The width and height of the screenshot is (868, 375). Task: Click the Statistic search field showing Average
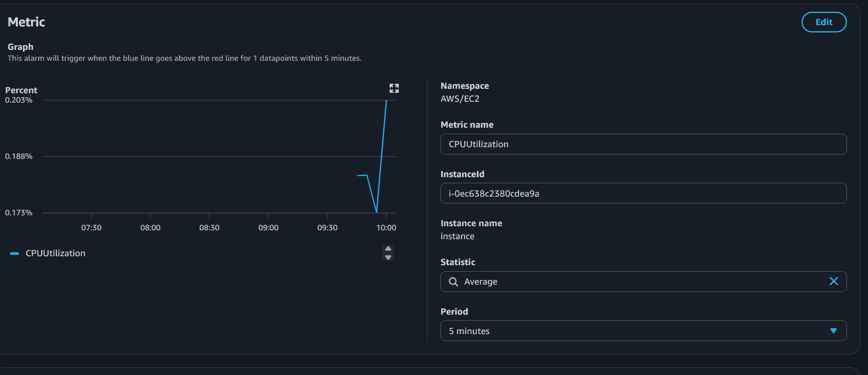[643, 281]
